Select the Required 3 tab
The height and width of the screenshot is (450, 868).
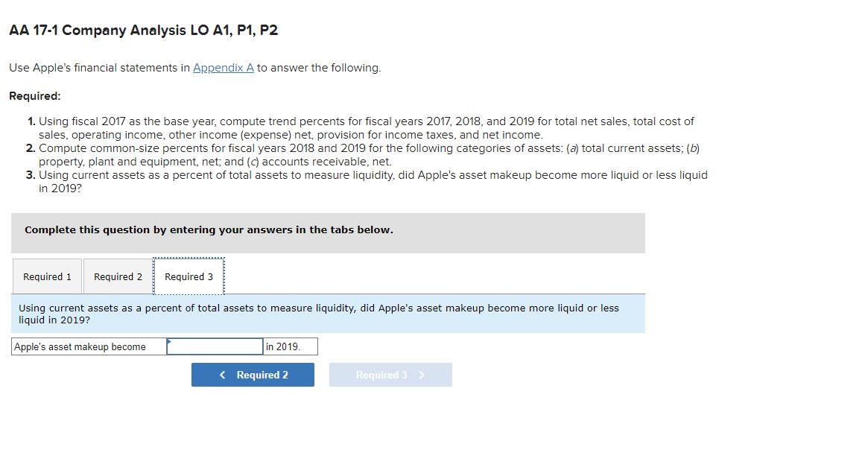(189, 276)
